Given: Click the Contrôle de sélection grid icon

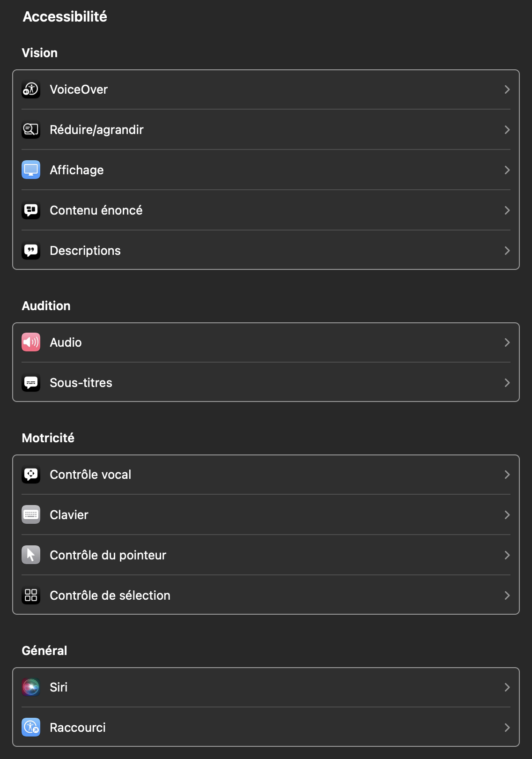Looking at the screenshot, I should pos(31,595).
